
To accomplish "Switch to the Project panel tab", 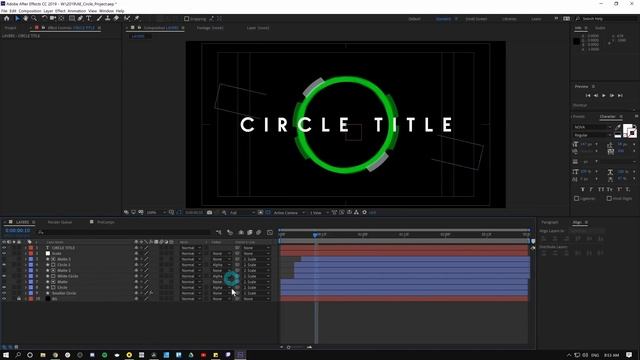I will click(x=10, y=28).
